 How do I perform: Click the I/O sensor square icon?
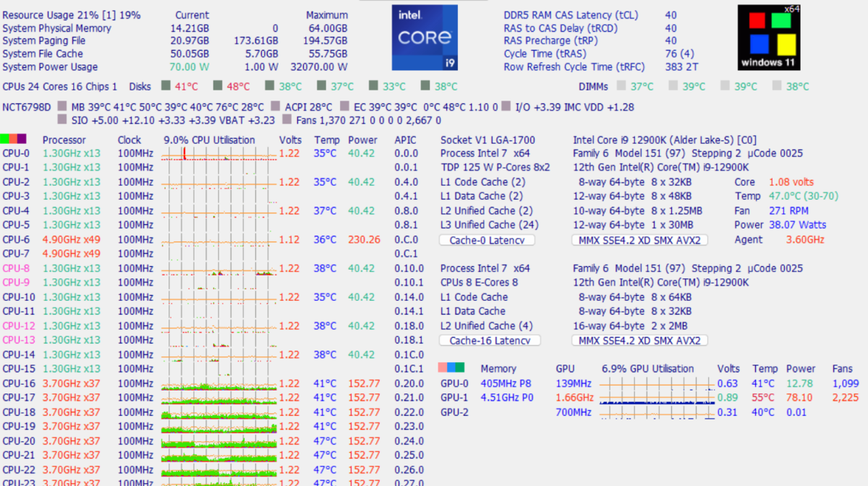point(506,107)
